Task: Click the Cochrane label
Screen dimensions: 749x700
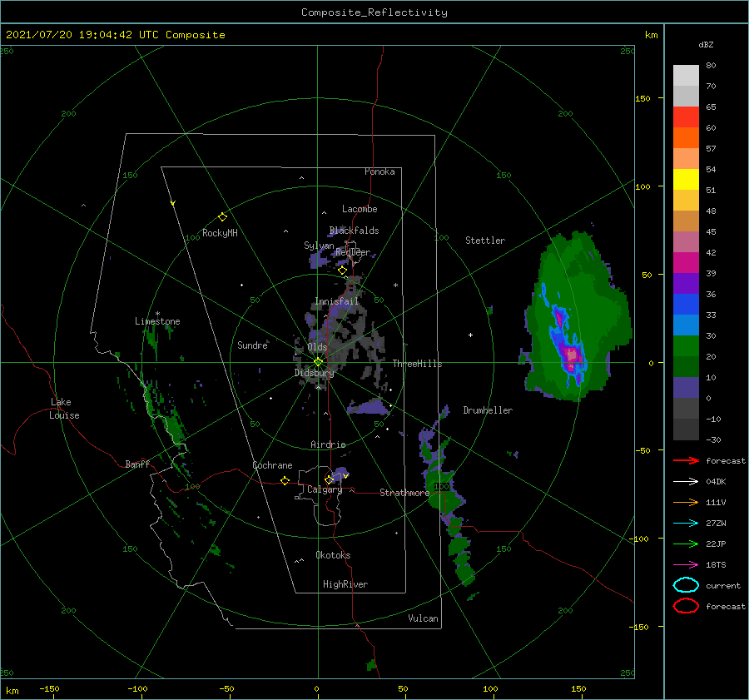Action: coord(272,465)
